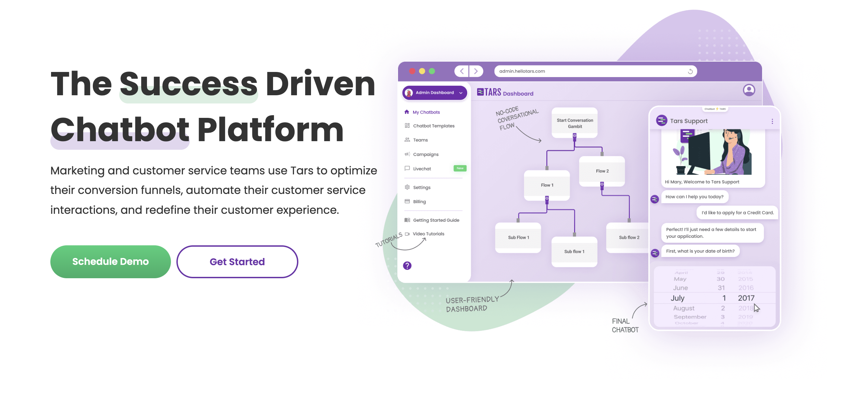Click the yellow window minimize dot
The image size is (868, 405).
[x=422, y=71]
